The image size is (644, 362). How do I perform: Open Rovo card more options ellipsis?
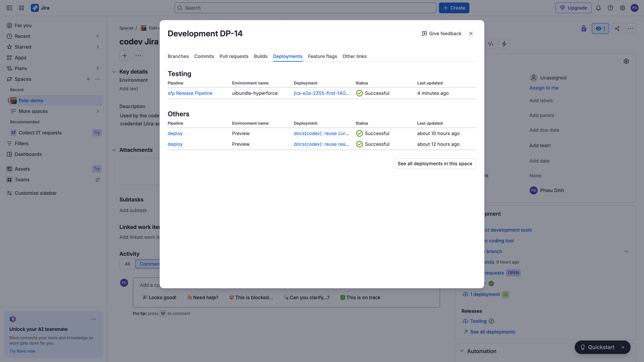94,319
